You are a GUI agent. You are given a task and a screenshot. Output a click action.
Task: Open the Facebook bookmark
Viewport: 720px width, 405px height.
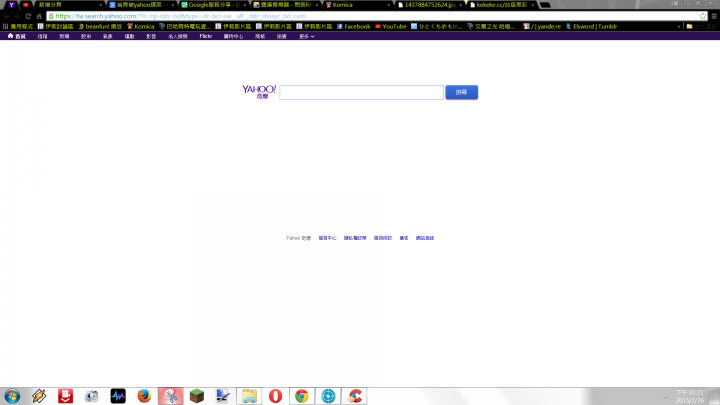(354, 27)
